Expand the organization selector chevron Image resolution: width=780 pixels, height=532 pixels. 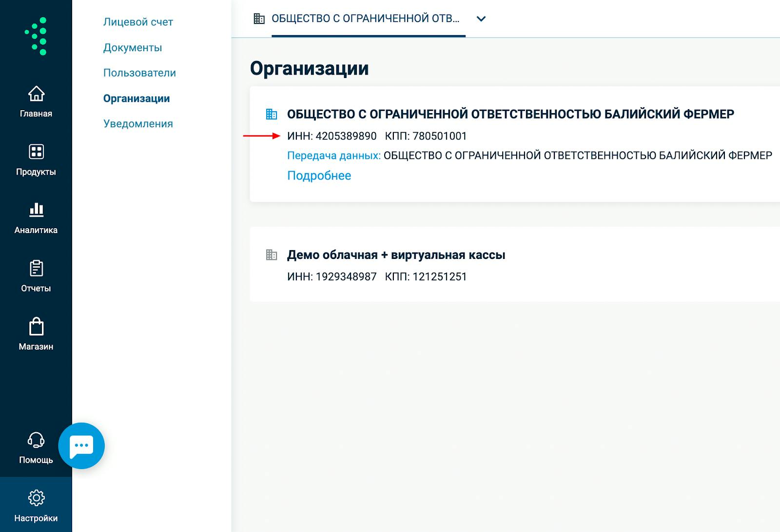pyautogui.click(x=481, y=19)
